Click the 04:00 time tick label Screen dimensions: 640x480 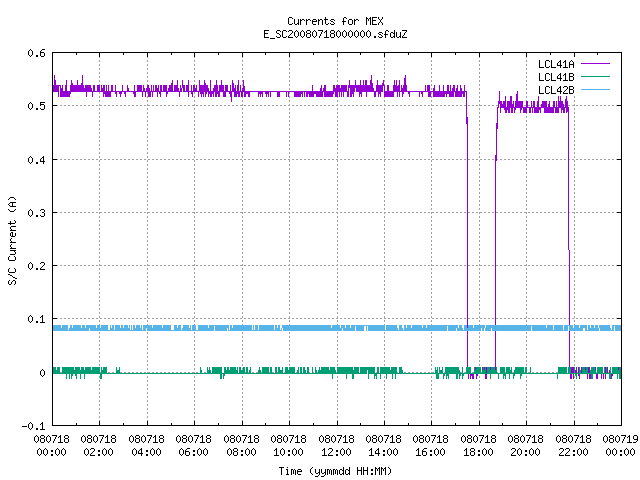click(146, 452)
